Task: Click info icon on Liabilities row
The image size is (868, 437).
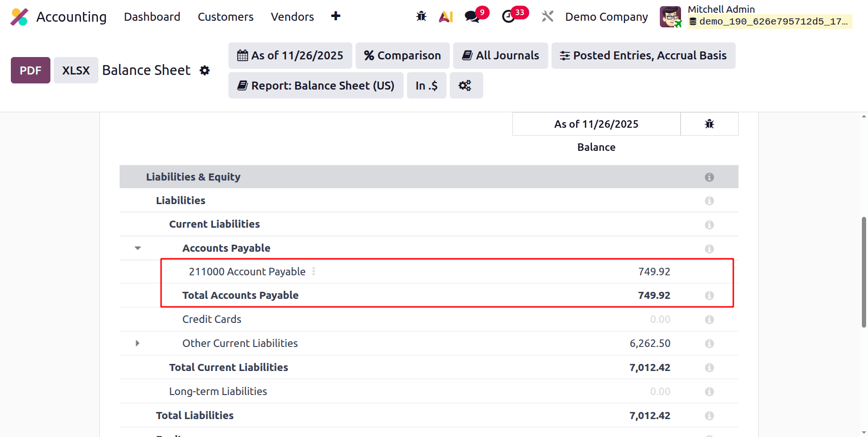Action: pyautogui.click(x=709, y=201)
